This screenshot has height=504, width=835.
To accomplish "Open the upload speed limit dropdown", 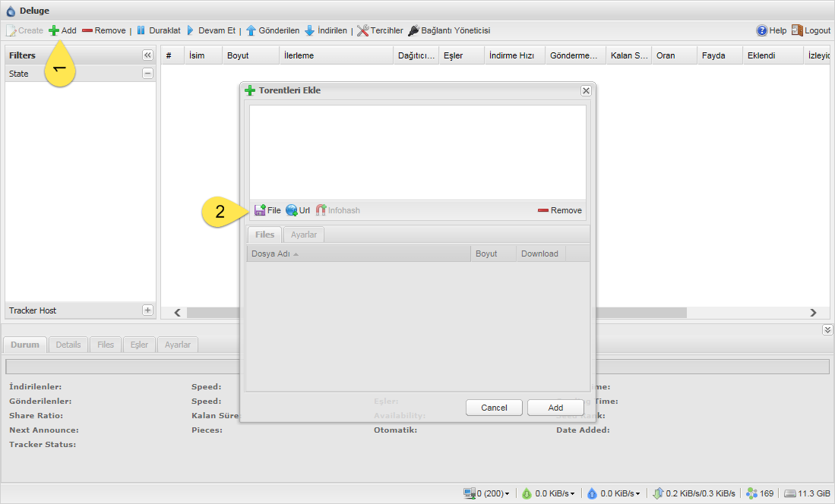I will (x=613, y=493).
